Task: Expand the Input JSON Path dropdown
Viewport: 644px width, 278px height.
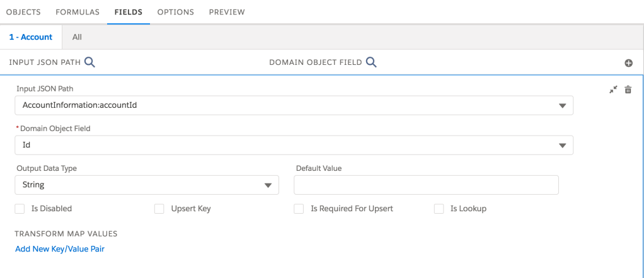Action: 562,106
